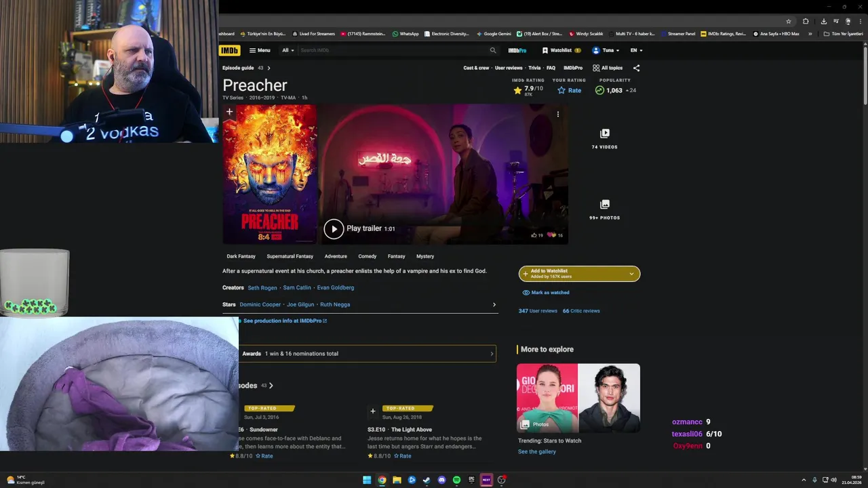Rate The Light Above episode

coord(402,456)
